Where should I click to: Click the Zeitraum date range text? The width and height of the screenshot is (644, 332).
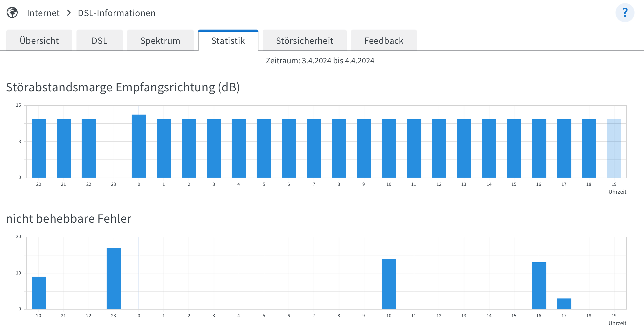tap(320, 61)
